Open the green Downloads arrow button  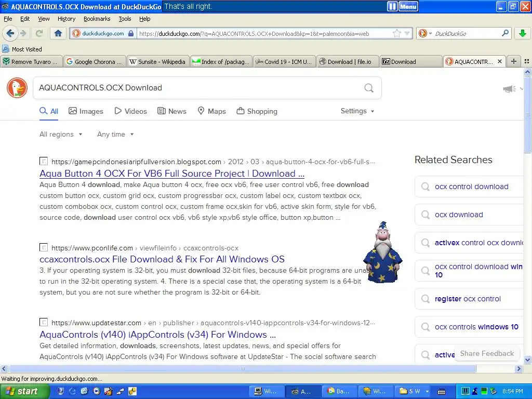click(x=523, y=33)
